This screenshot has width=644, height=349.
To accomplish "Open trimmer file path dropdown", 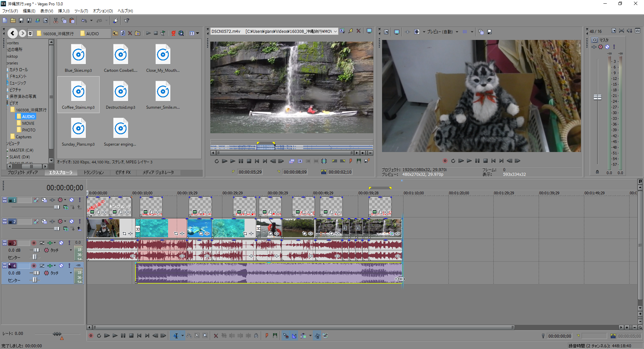I will [x=335, y=32].
